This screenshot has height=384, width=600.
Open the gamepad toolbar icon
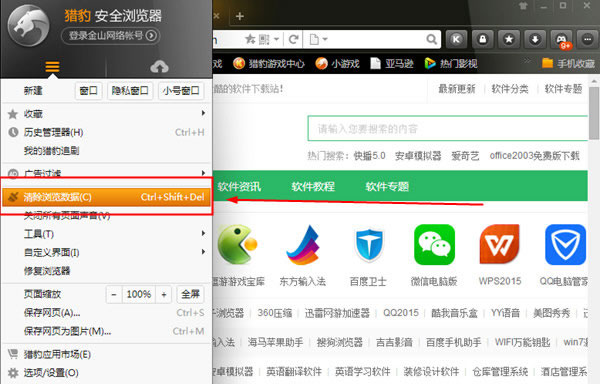(561, 39)
